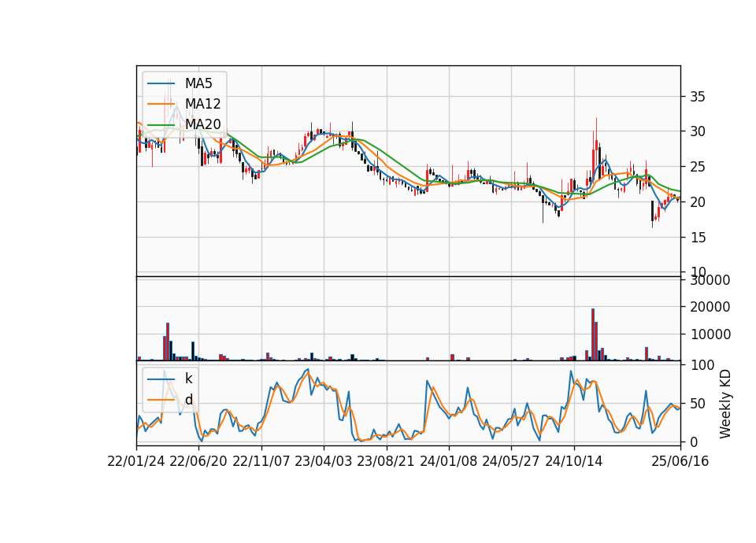Image resolution: width=756 pixels, height=543 pixels.
Task: Click the d legend entry
Action: [x=170, y=400]
